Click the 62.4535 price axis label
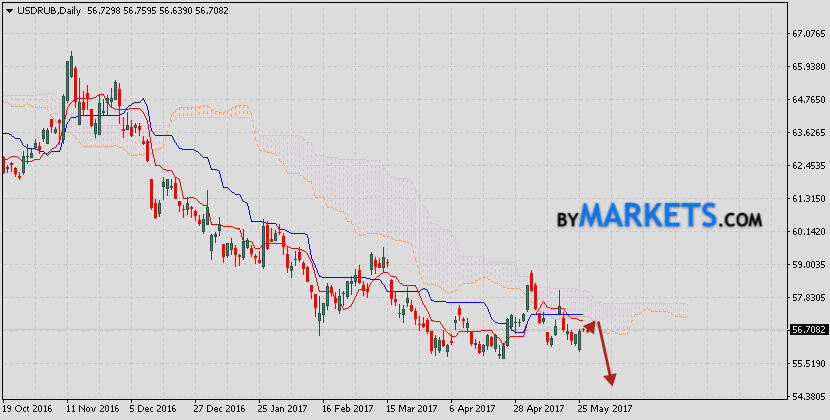 pos(807,166)
